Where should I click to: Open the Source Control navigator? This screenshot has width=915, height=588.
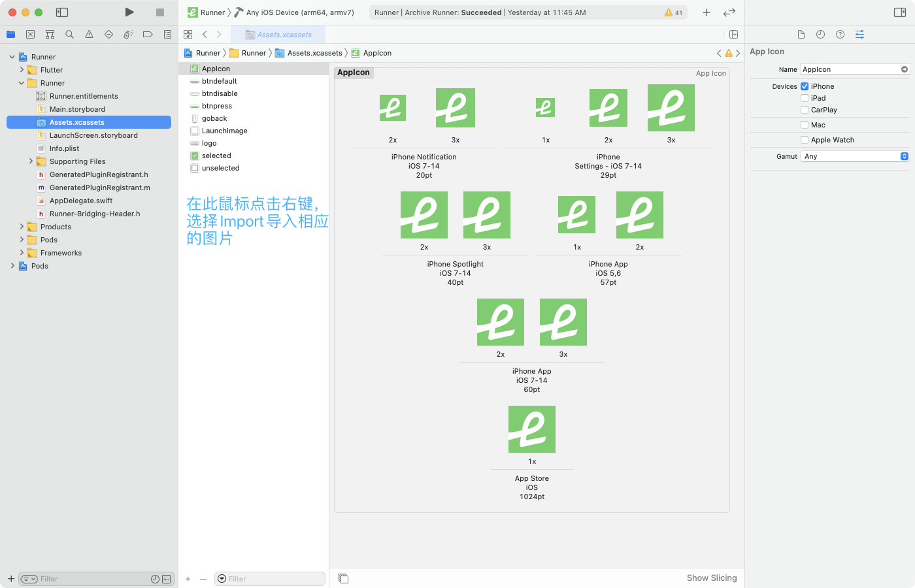(x=30, y=35)
